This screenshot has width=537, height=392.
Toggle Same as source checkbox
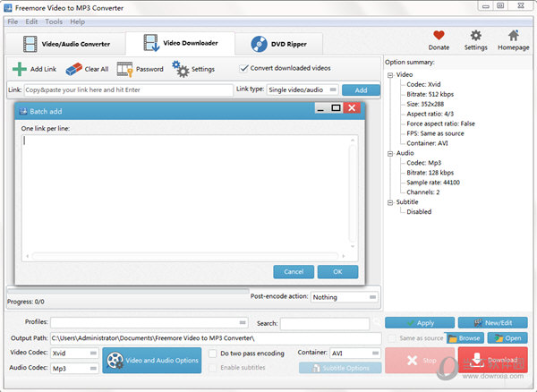coord(392,338)
